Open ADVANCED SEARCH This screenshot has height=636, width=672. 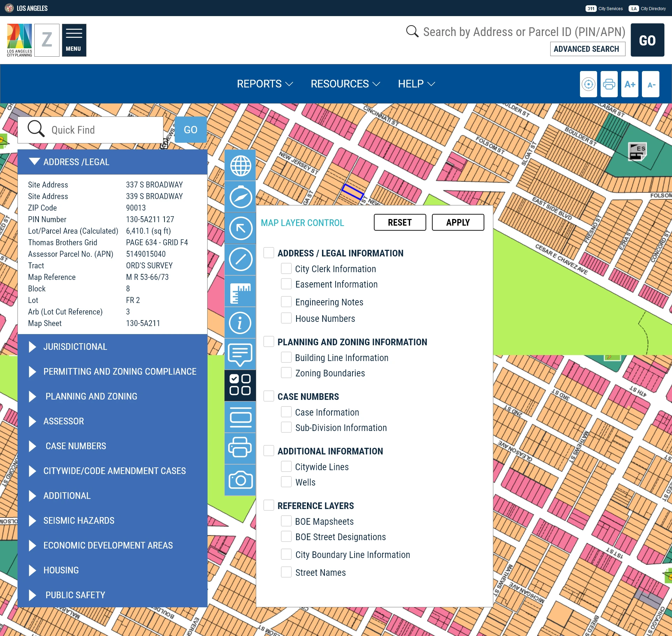(588, 49)
